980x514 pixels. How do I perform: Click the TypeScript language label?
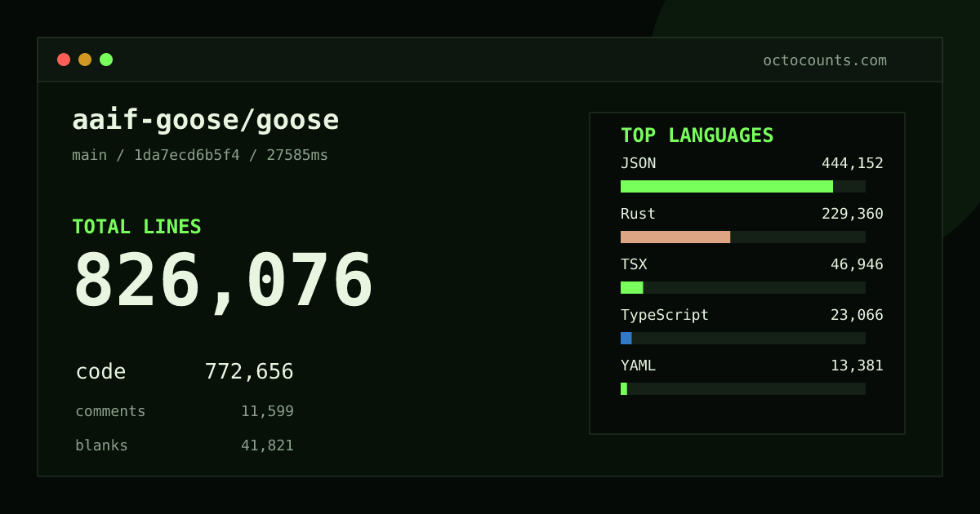[665, 315]
